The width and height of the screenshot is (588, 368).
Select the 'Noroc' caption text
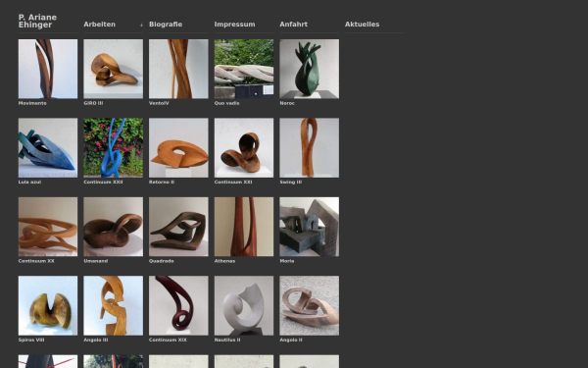click(287, 103)
